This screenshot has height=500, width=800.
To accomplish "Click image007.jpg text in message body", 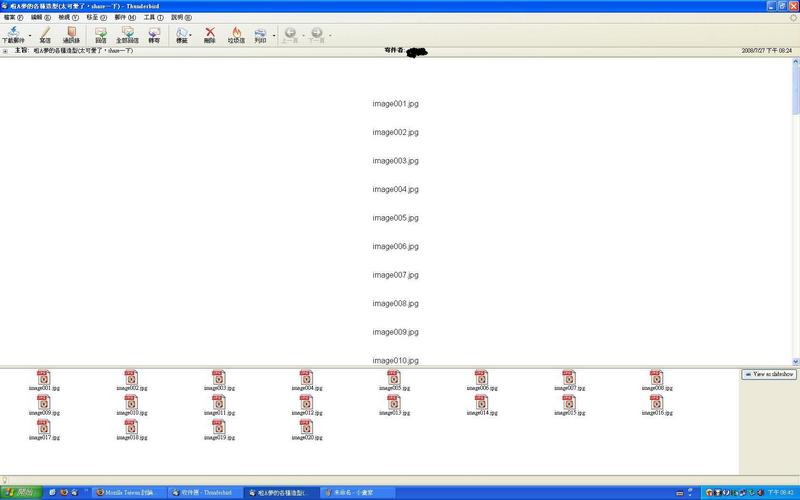I will click(395, 275).
